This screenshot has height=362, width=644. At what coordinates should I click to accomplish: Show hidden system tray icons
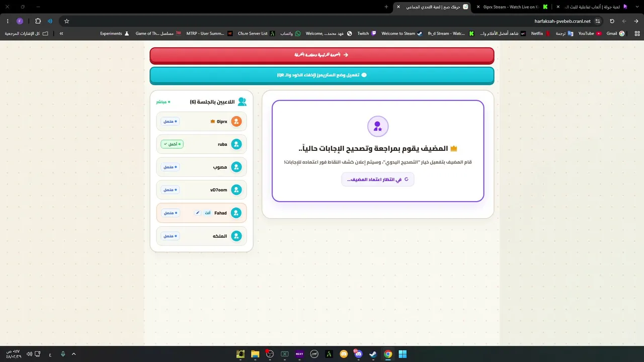tap(73, 354)
